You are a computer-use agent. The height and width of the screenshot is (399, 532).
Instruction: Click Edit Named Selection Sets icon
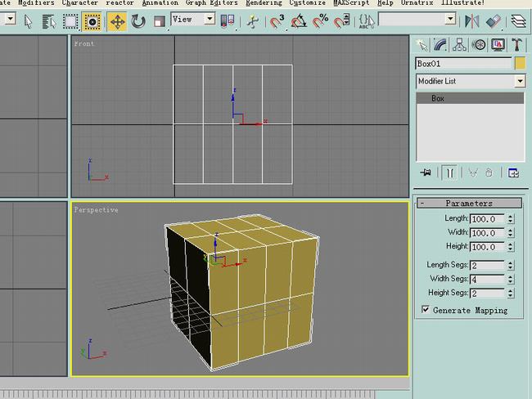click(367, 21)
